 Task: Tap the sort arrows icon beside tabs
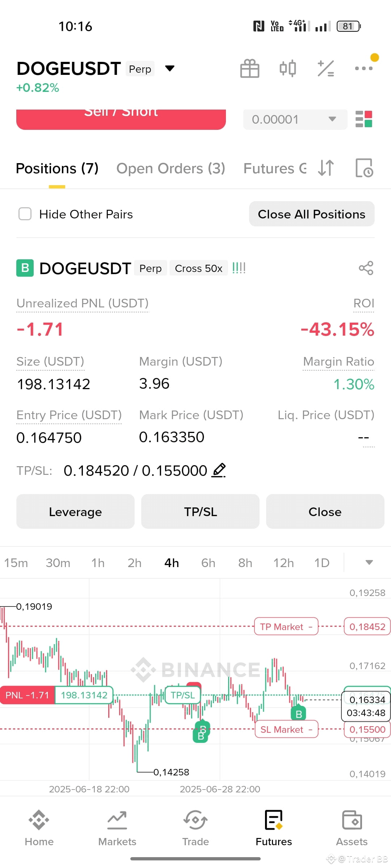pyautogui.click(x=326, y=168)
